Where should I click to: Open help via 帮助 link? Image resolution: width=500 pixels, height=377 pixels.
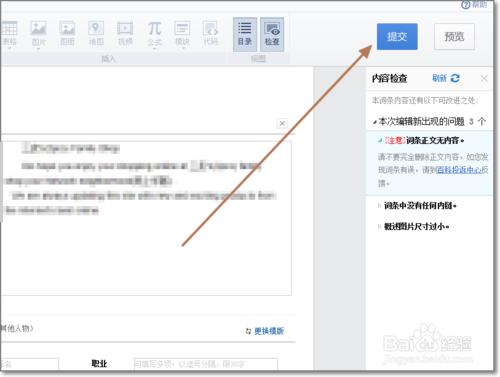coord(474,5)
